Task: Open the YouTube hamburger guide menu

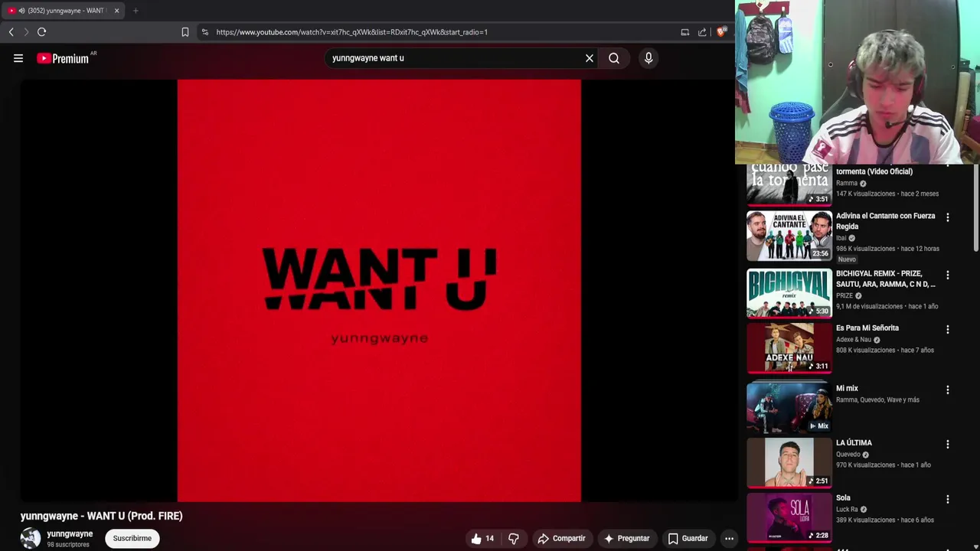Action: pyautogui.click(x=18, y=58)
